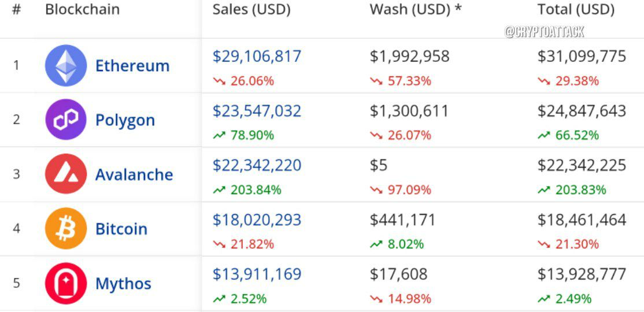
Task: Click Ethereum sales value $29,106,817
Action: (257, 57)
